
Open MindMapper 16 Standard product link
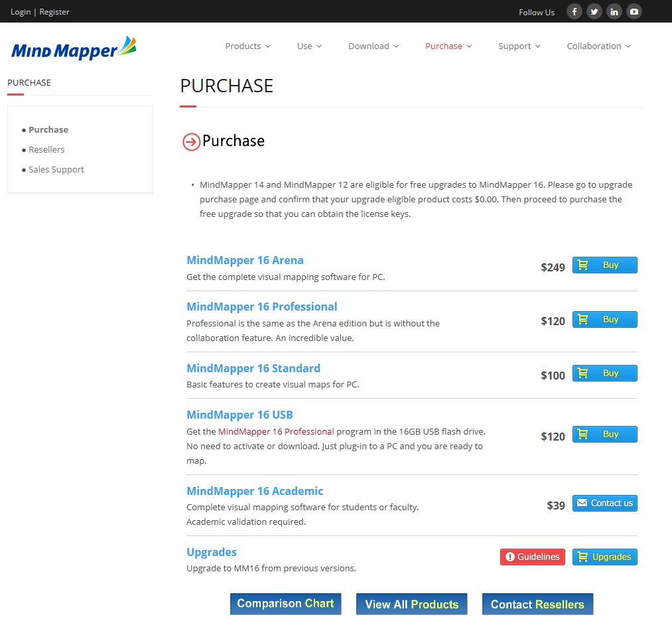click(x=253, y=368)
